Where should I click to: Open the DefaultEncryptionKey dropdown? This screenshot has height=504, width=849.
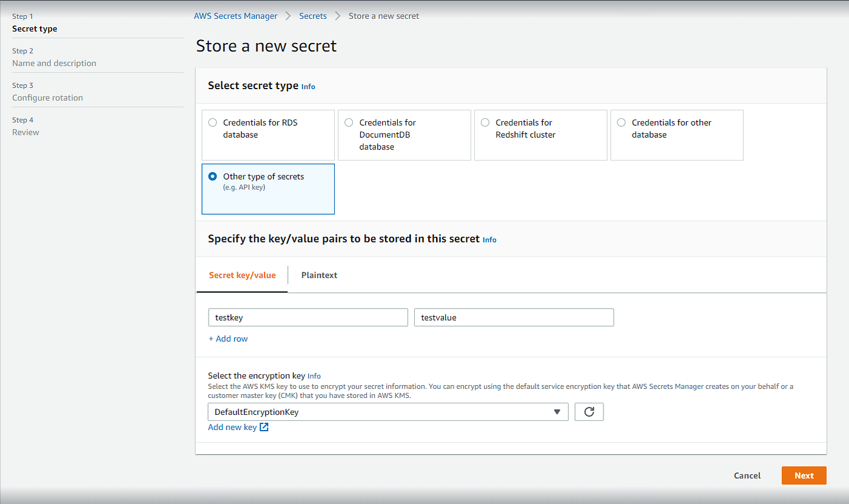coord(388,411)
